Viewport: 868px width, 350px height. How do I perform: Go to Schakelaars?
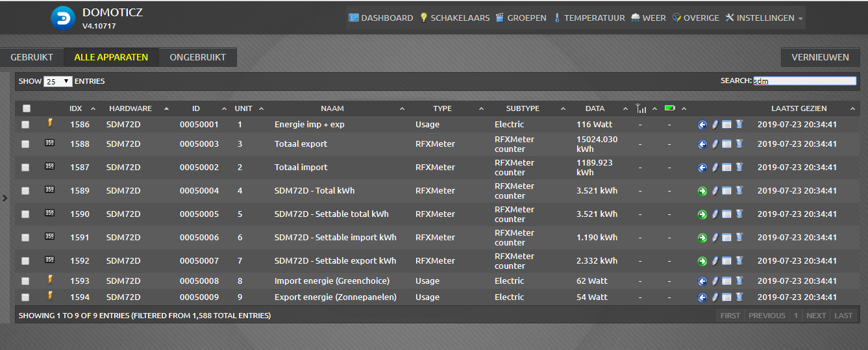(x=454, y=18)
